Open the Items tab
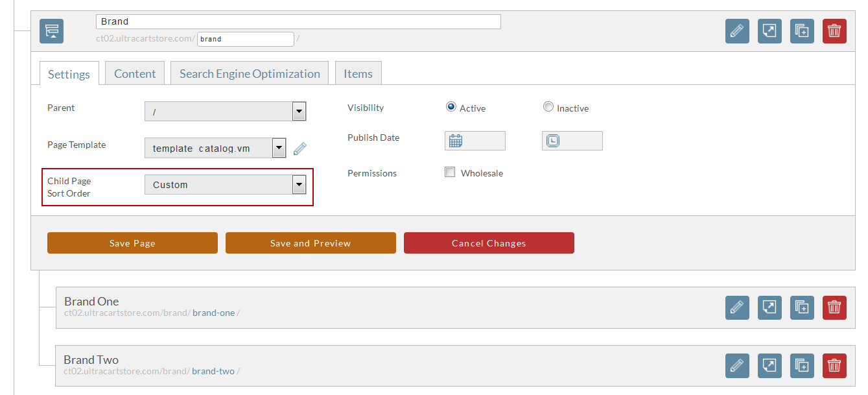 pos(358,73)
